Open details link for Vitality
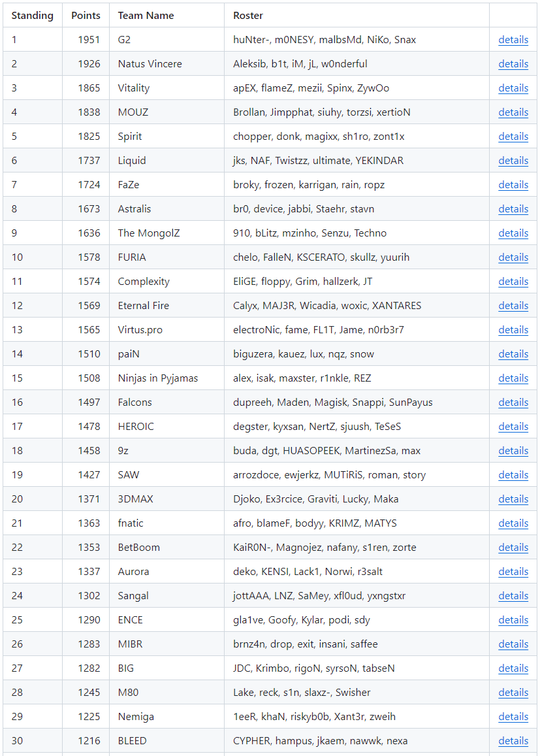 513,88
